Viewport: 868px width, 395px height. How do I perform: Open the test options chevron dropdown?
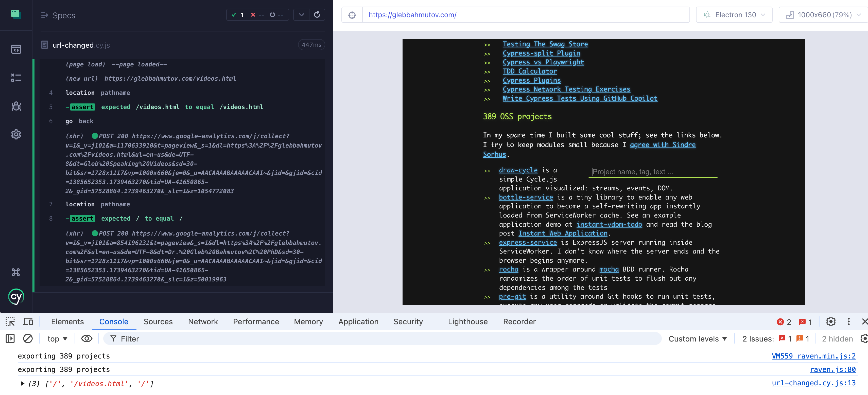301,15
